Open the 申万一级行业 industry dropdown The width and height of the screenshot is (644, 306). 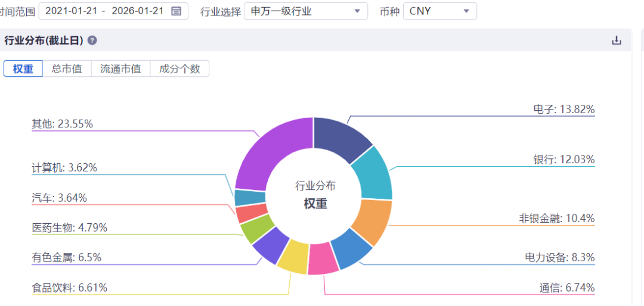coord(305,11)
